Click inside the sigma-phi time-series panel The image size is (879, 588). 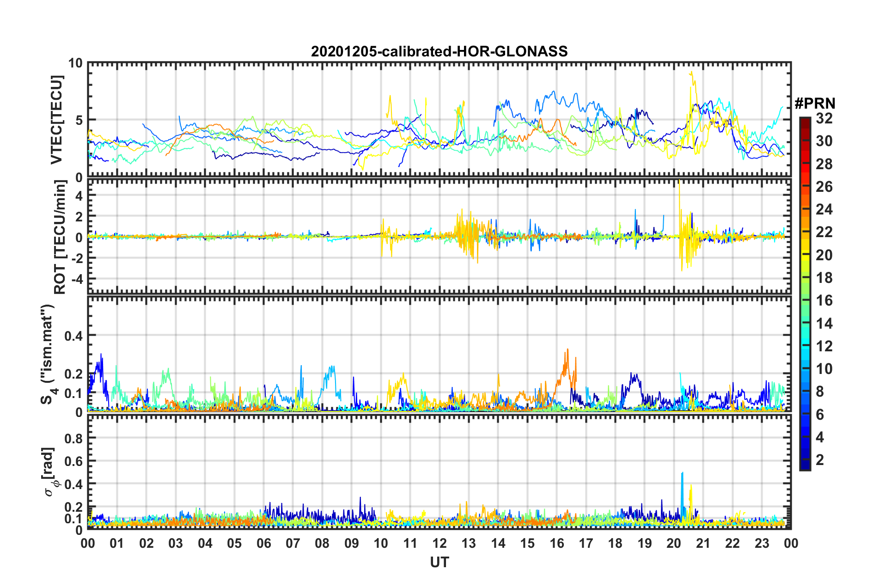(x=439, y=472)
